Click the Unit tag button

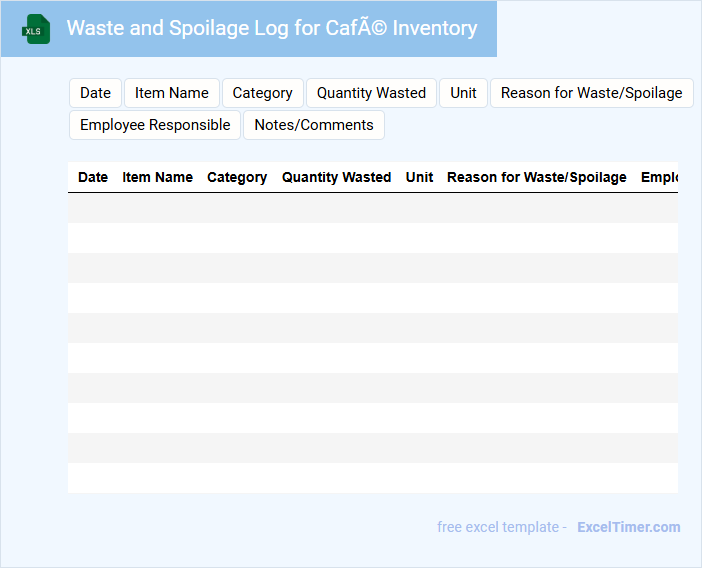click(463, 93)
